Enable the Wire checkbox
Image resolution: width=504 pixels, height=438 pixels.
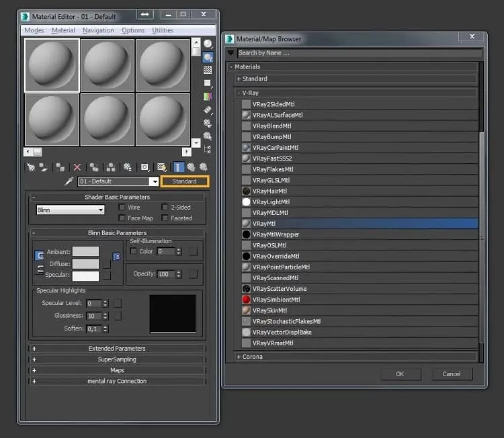pyautogui.click(x=122, y=207)
